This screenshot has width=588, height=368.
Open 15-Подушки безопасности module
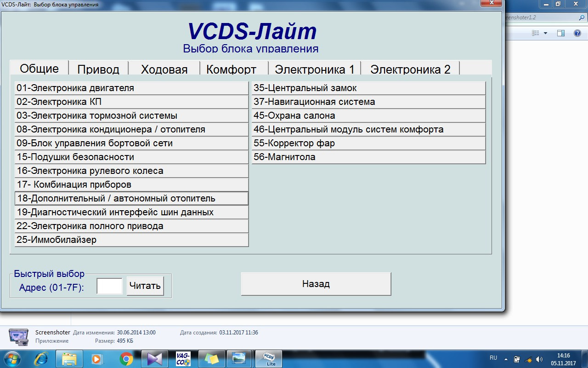click(131, 157)
